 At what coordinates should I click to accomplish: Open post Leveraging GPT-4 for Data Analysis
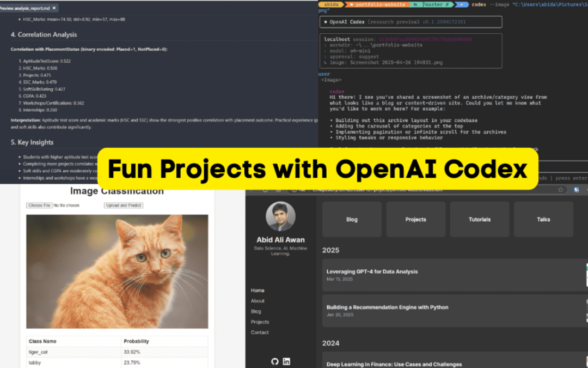tap(372, 272)
